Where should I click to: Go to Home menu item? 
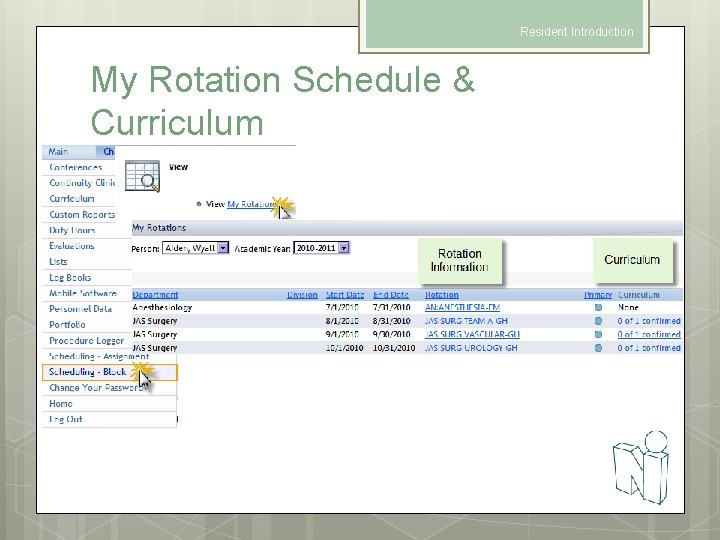point(61,404)
